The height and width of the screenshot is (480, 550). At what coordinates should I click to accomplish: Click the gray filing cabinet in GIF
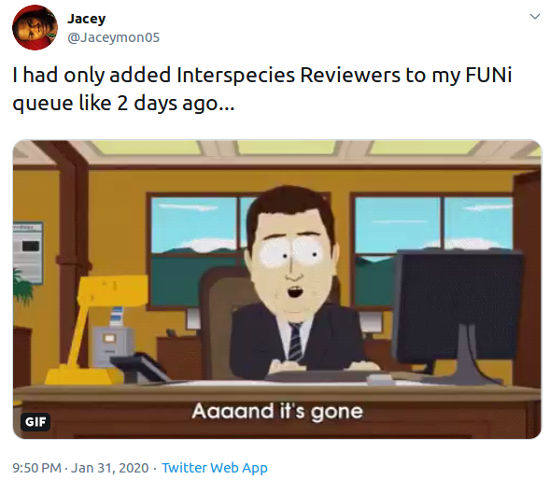(x=112, y=347)
